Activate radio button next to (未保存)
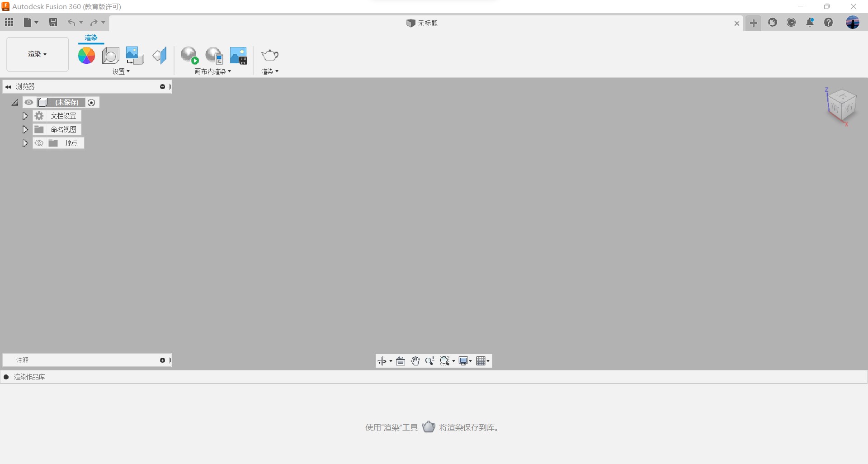Screen dimensions: 868x464 [91, 103]
